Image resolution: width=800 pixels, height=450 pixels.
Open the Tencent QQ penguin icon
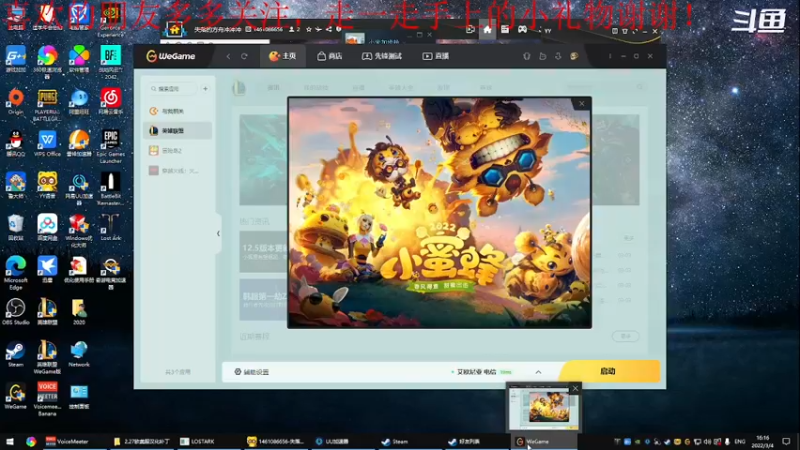pos(16,143)
